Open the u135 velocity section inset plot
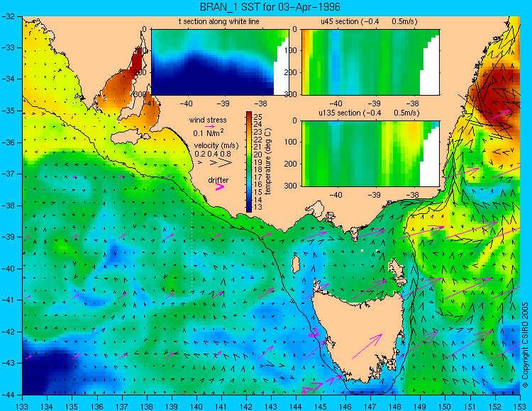The height and width of the screenshot is (411, 532). point(370,154)
